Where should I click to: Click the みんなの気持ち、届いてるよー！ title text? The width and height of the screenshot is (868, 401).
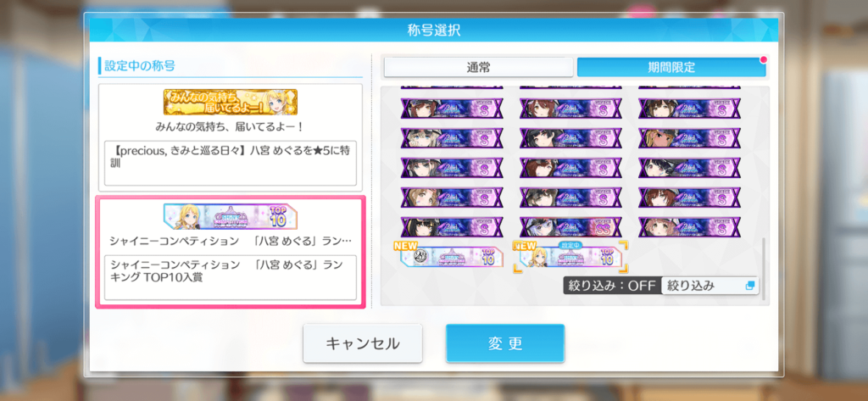pos(229,127)
